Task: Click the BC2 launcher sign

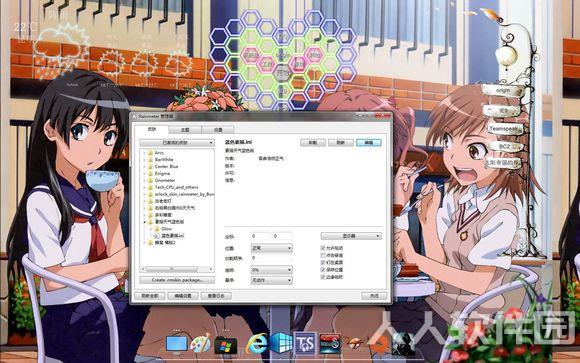Action: pyautogui.click(x=505, y=147)
